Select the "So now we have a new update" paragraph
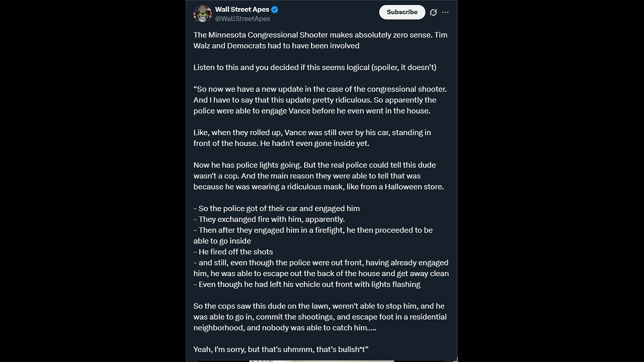644x362 pixels. 320,100
